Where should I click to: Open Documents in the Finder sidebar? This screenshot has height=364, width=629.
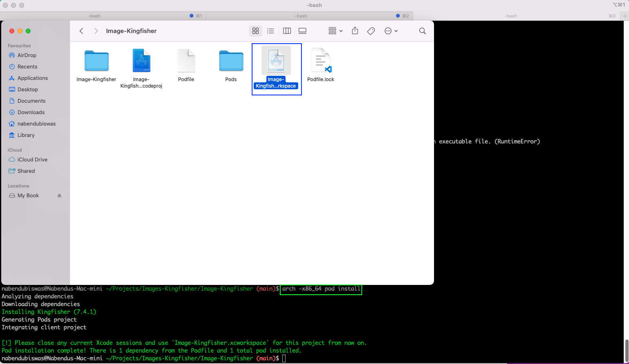pos(31,101)
